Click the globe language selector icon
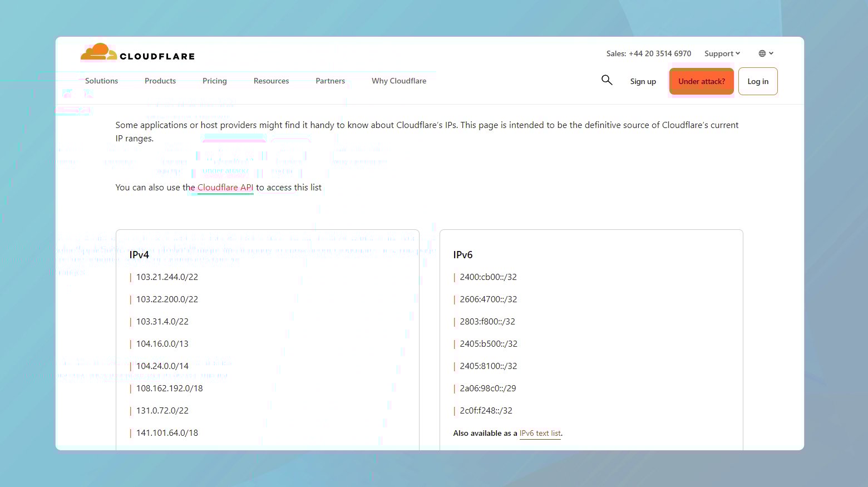This screenshot has height=487, width=868. coord(762,53)
